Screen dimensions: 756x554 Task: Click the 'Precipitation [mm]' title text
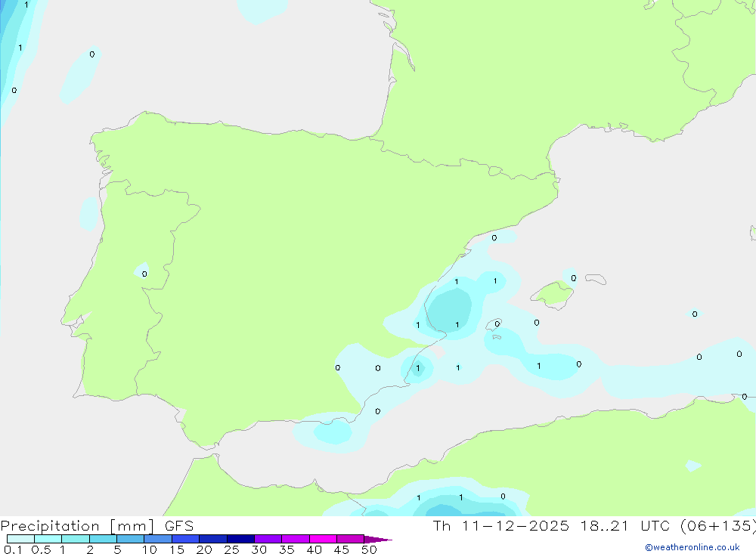pos(77,526)
